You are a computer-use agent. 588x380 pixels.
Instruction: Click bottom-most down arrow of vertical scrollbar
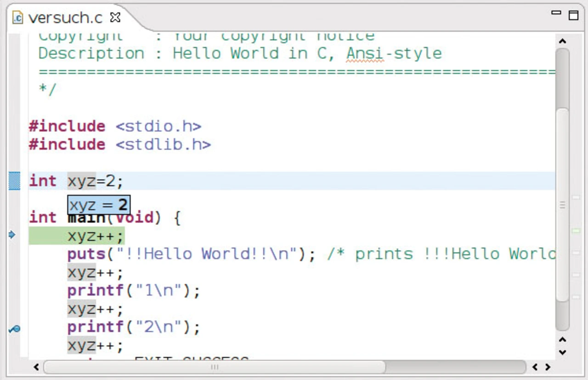coord(562,352)
